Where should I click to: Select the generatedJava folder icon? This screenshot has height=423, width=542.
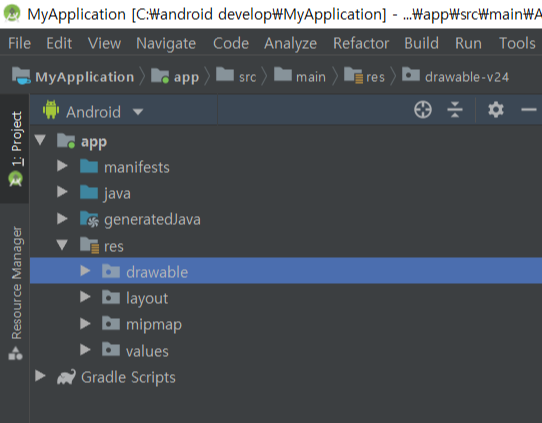click(90, 219)
